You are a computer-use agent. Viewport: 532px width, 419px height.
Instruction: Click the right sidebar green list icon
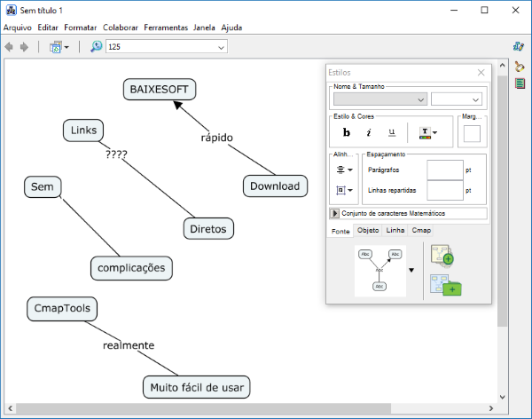pyautogui.click(x=520, y=83)
